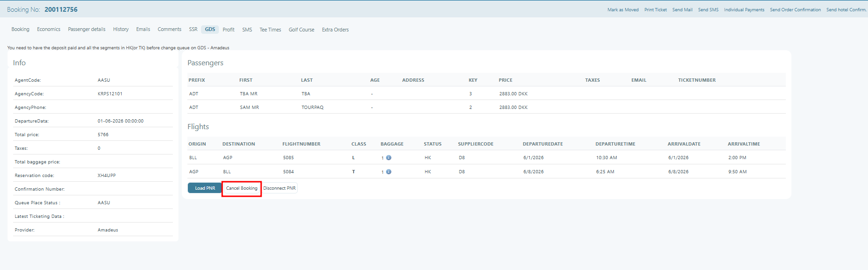The width and height of the screenshot is (868, 270).
Task: Click the Mark as Moved link
Action: [x=623, y=10]
